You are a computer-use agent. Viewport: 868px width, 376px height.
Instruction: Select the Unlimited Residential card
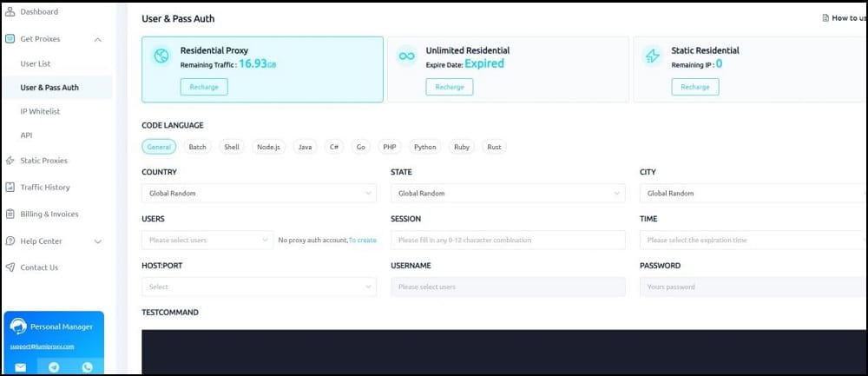[508, 69]
